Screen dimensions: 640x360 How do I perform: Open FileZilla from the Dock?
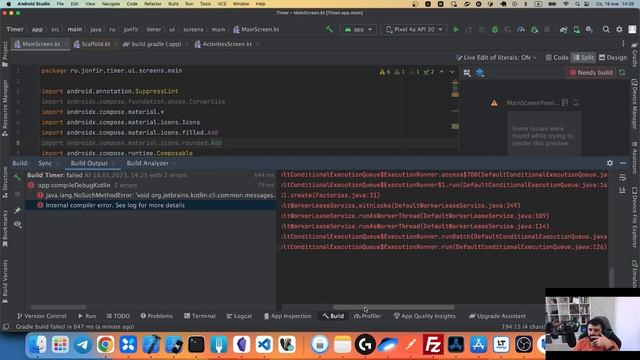click(x=433, y=344)
